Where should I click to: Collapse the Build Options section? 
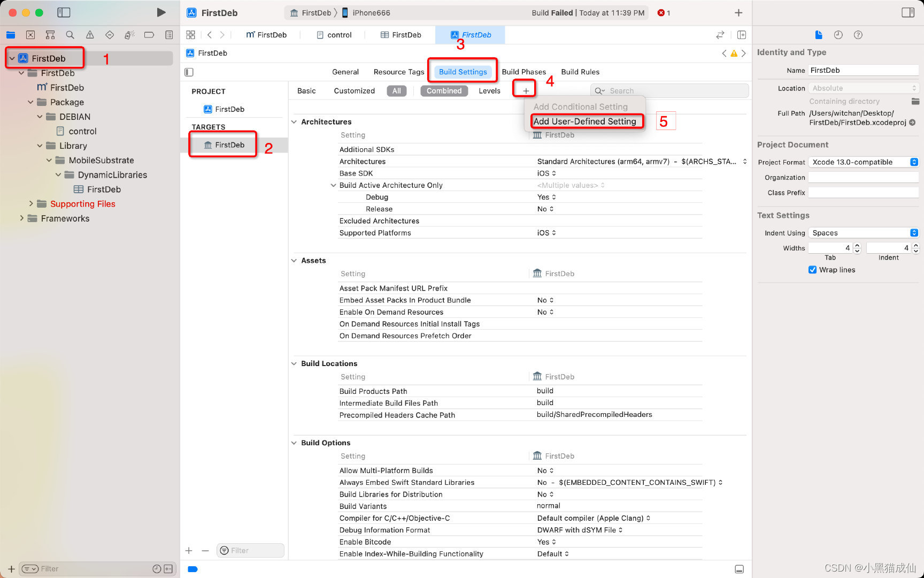coord(294,443)
